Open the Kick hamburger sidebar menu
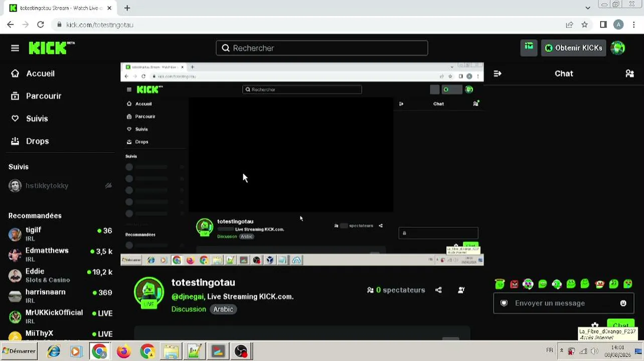The width and height of the screenshot is (644, 361). (15, 48)
